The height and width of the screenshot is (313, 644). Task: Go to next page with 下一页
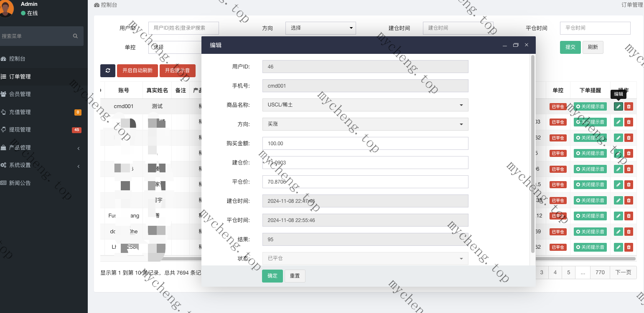(x=623, y=272)
